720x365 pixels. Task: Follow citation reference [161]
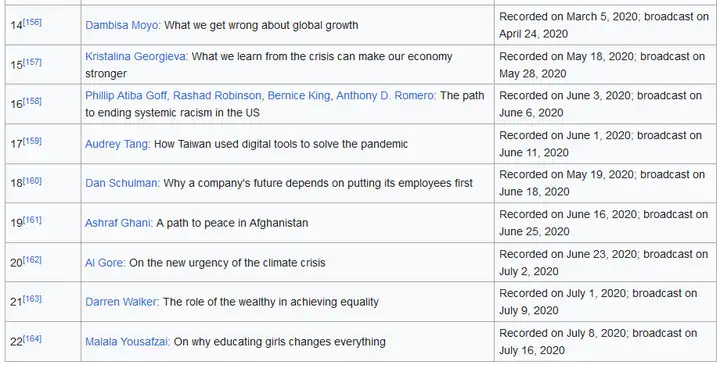pos(32,220)
